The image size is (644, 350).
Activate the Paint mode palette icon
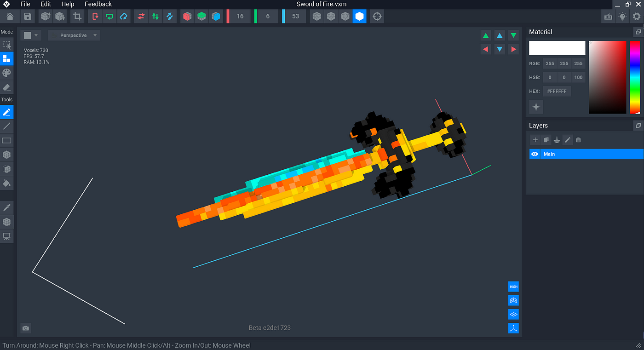coord(7,73)
